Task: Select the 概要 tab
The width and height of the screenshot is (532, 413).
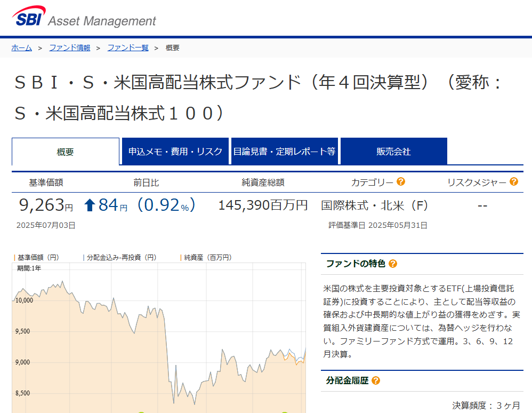Action: point(66,152)
